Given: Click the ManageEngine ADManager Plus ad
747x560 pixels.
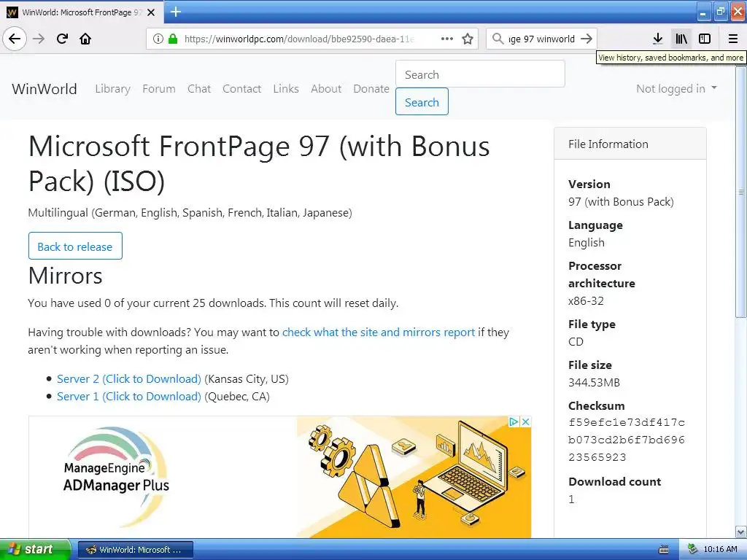Looking at the screenshot, I should [280, 477].
